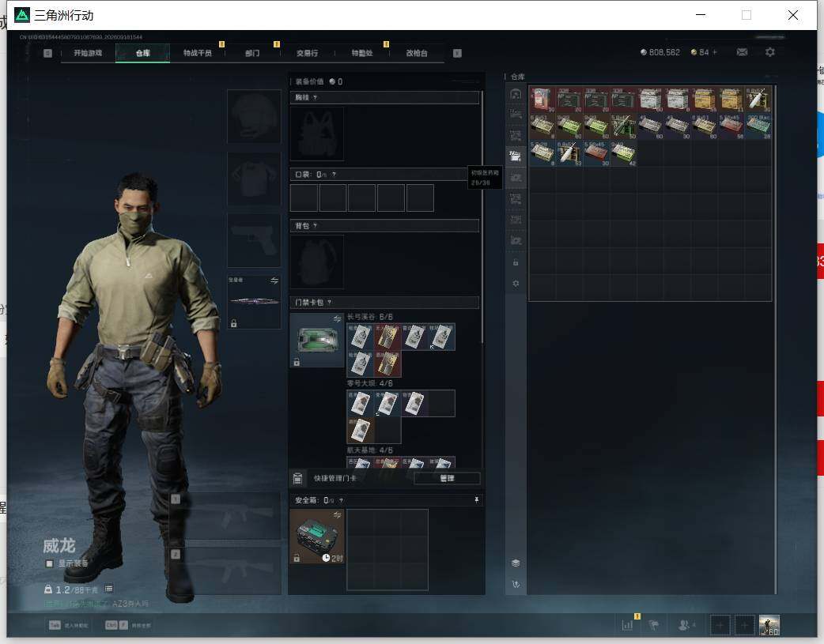This screenshot has width=824, height=644.
Task: Pin the 安全箱 panel with pin icon
Action: (477, 500)
